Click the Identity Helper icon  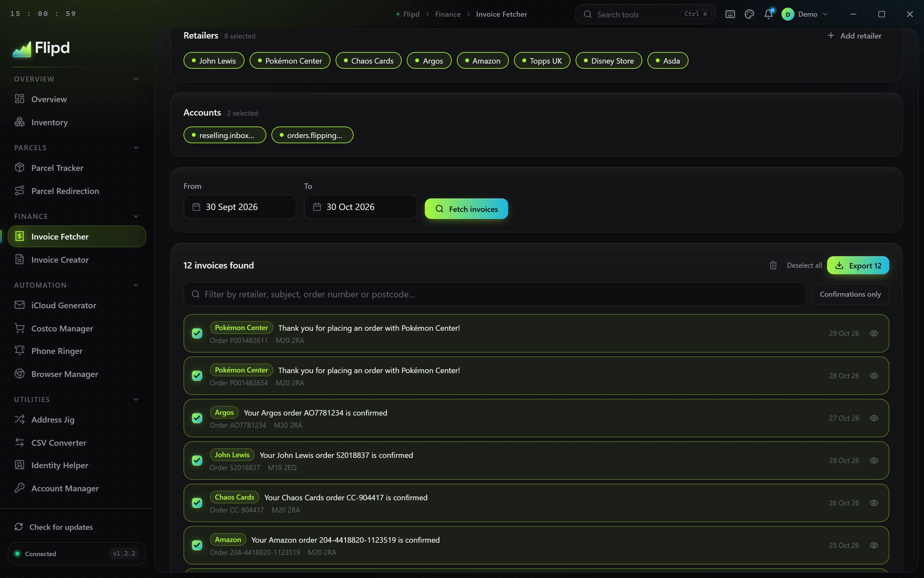[20, 465]
